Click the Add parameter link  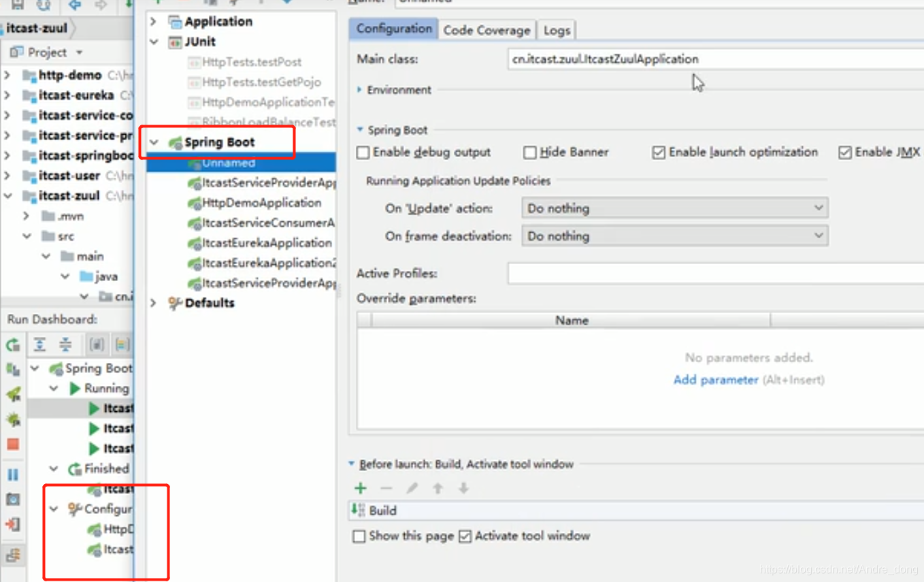tap(716, 380)
